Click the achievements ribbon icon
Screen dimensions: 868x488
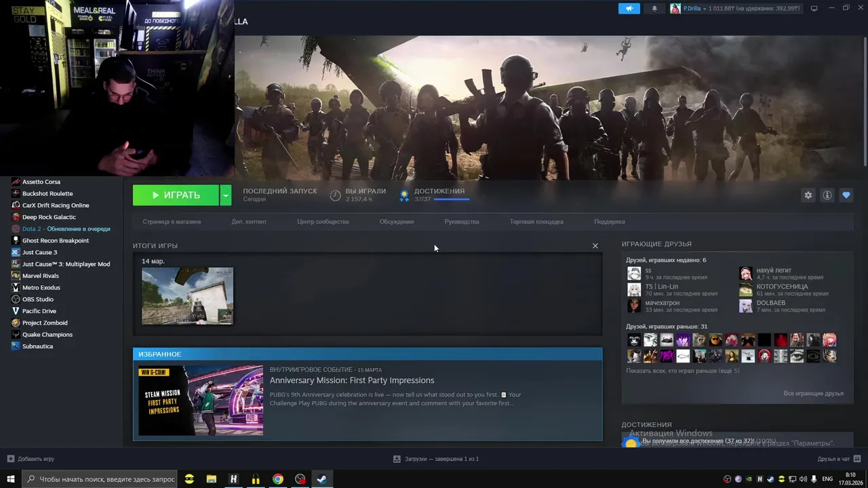[x=404, y=196]
